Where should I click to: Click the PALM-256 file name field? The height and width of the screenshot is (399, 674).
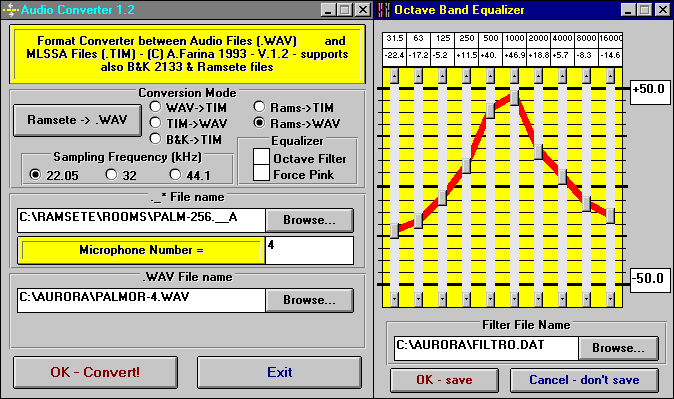coord(141,220)
